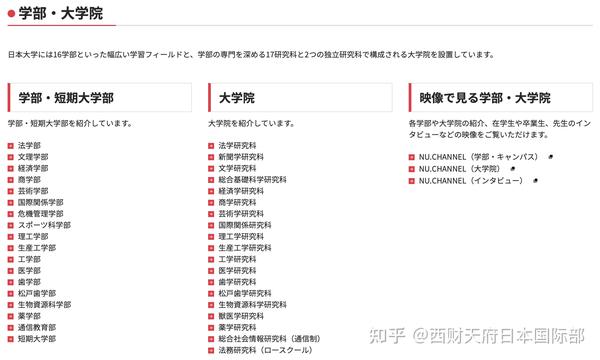Open the 芸術学研究科 link

click(x=241, y=214)
